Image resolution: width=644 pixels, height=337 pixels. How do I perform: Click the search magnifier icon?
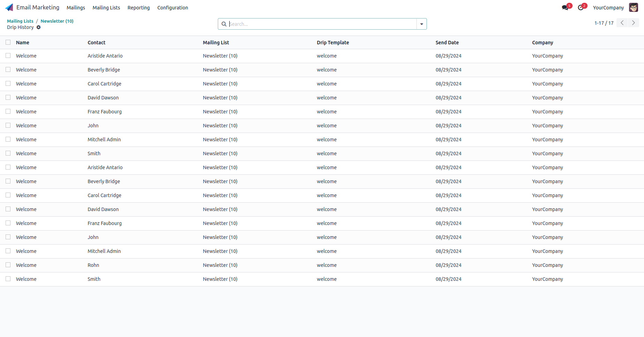[224, 24]
